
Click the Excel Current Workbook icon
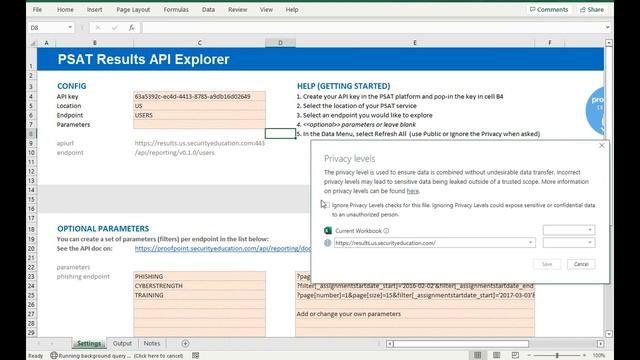point(328,231)
